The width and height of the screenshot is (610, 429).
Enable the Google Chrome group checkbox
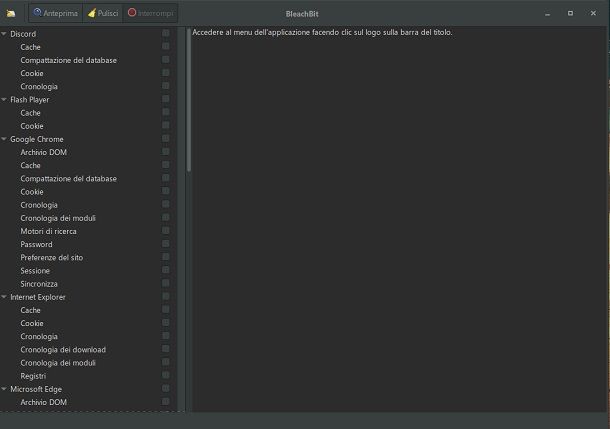[166, 138]
